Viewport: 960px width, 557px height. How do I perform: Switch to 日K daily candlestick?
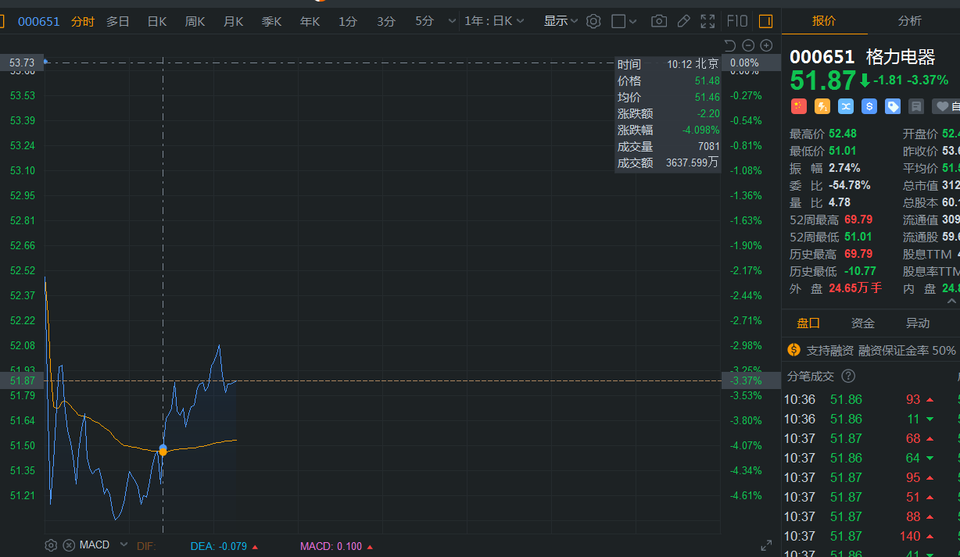[157, 21]
